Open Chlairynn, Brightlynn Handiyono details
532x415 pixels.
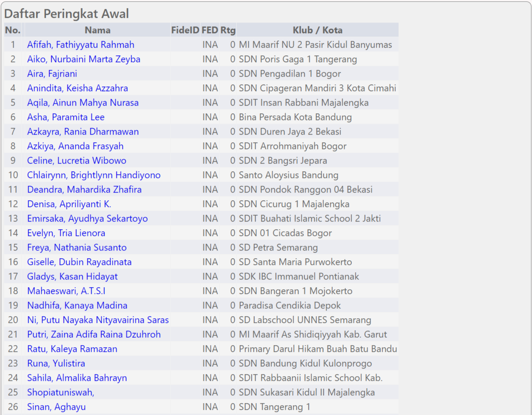point(94,175)
